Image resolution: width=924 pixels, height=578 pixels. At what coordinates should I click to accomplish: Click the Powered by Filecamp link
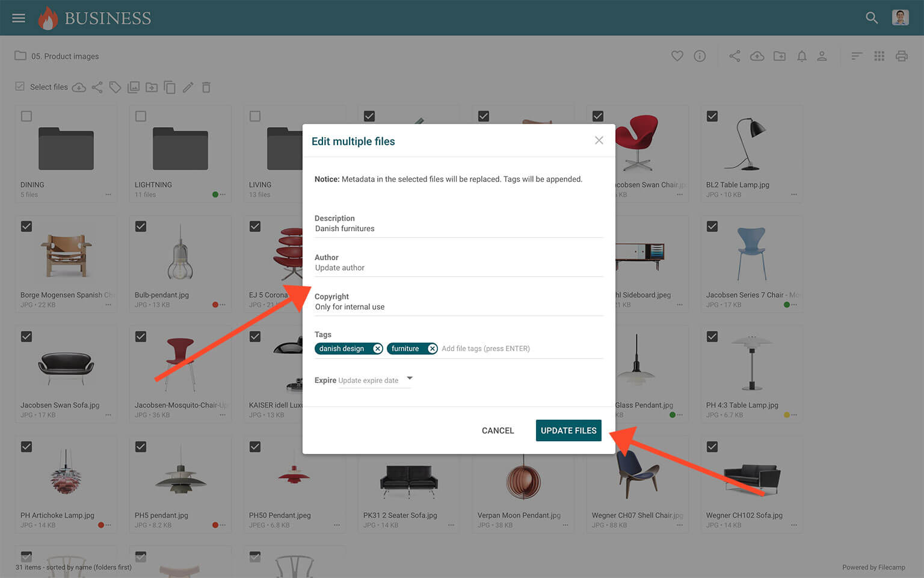pyautogui.click(x=873, y=567)
